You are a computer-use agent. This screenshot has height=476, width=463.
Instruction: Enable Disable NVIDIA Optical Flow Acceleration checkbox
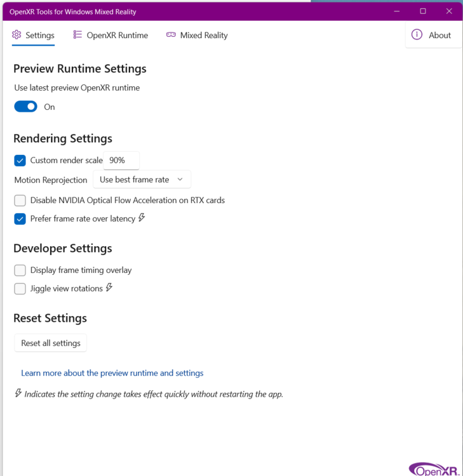point(20,201)
